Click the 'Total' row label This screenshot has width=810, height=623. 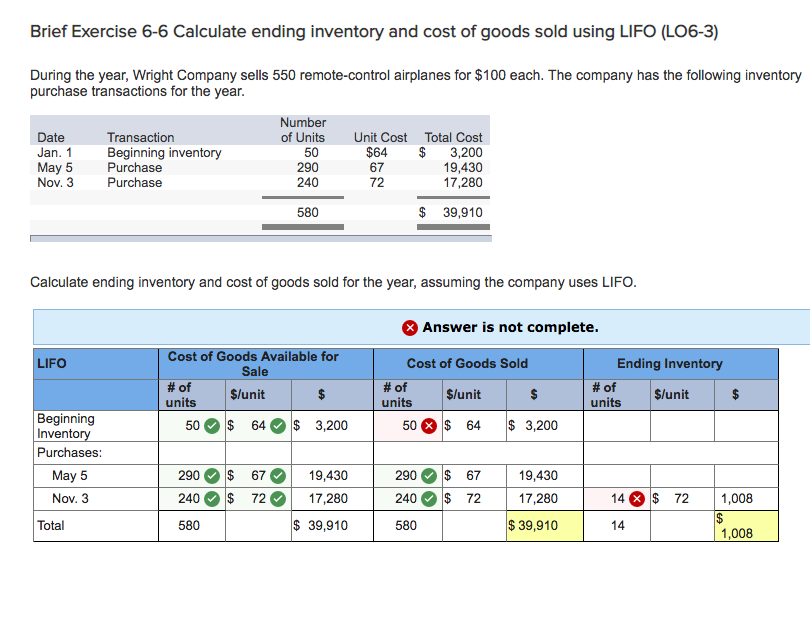pos(51,526)
